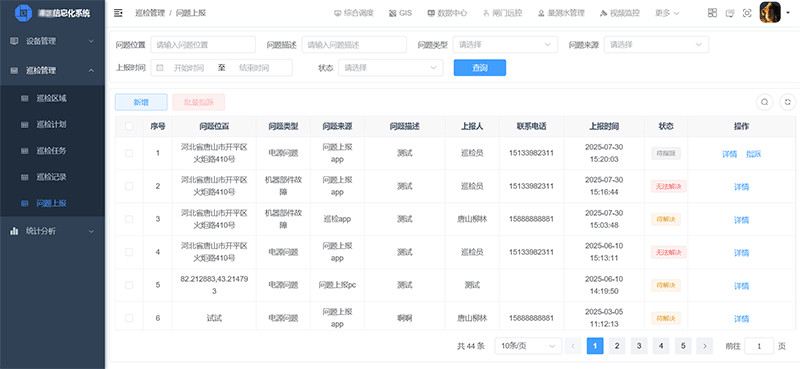
Task: Click the page jump number input
Action: click(x=759, y=346)
